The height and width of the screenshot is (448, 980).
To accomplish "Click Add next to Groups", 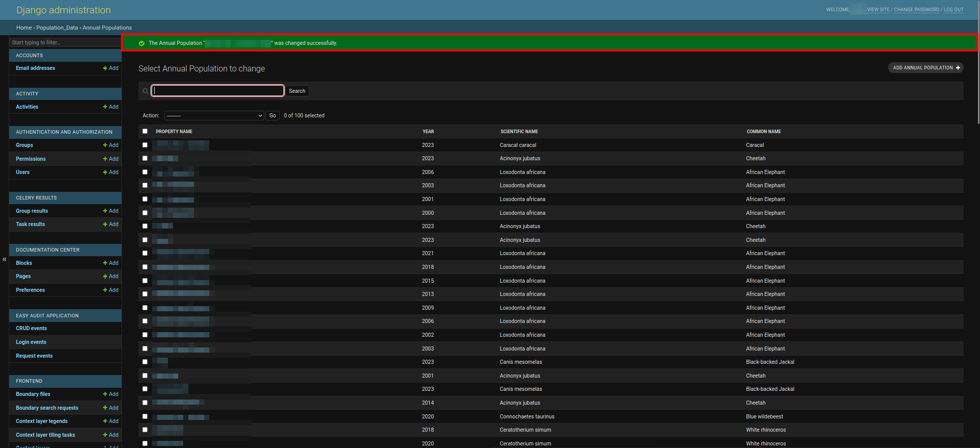I will coord(111,145).
